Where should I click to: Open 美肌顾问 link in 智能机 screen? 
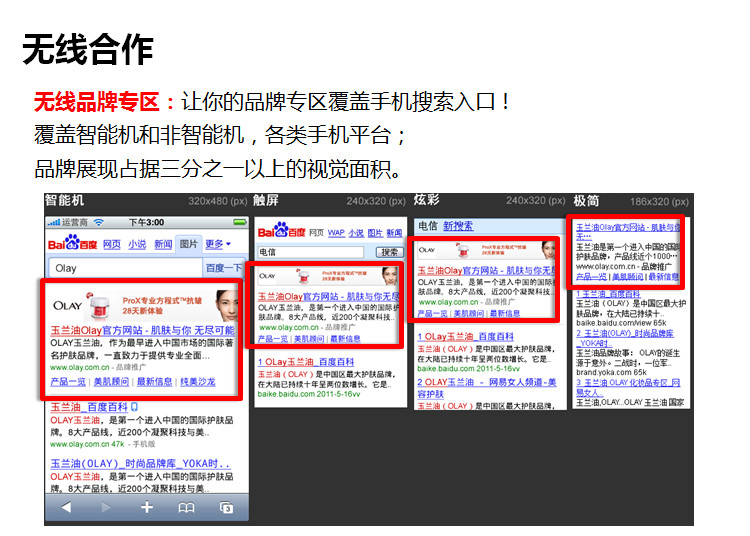click(x=111, y=382)
